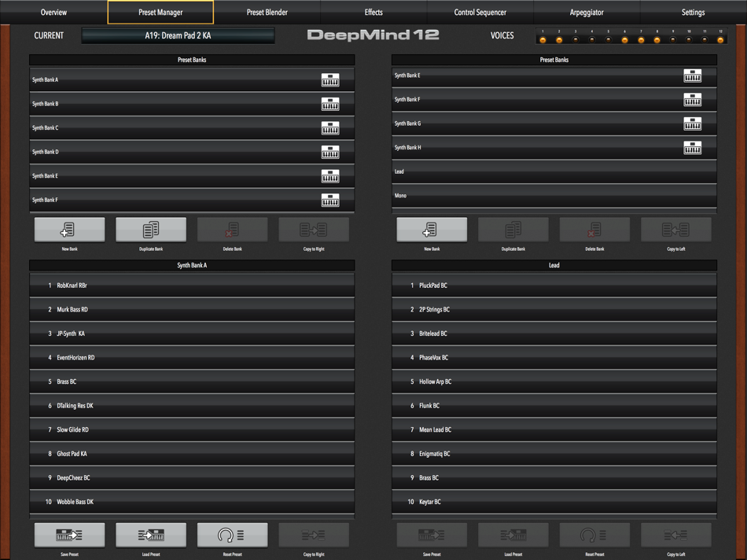Click the keyboard icon beside Synth Bank E
Image resolution: width=747 pixels, height=560 pixels.
pyautogui.click(x=692, y=76)
